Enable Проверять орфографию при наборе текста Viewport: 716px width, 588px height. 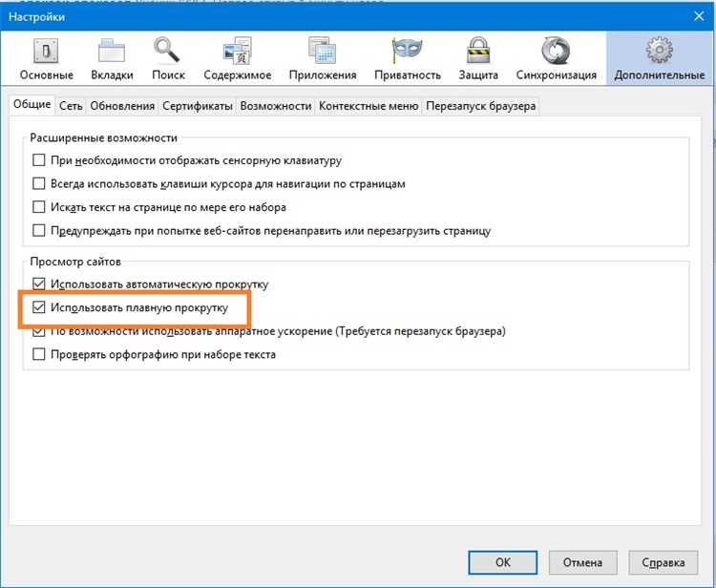[x=39, y=355]
